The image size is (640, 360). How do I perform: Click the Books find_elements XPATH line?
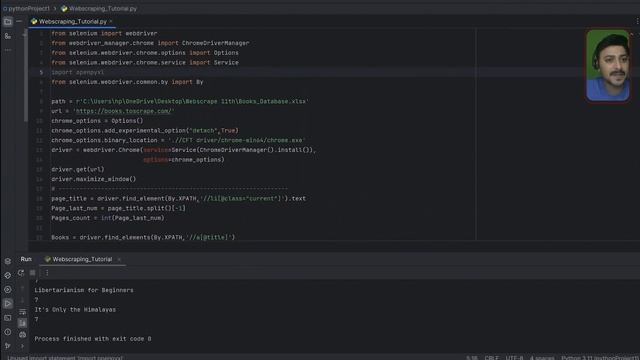click(x=143, y=237)
